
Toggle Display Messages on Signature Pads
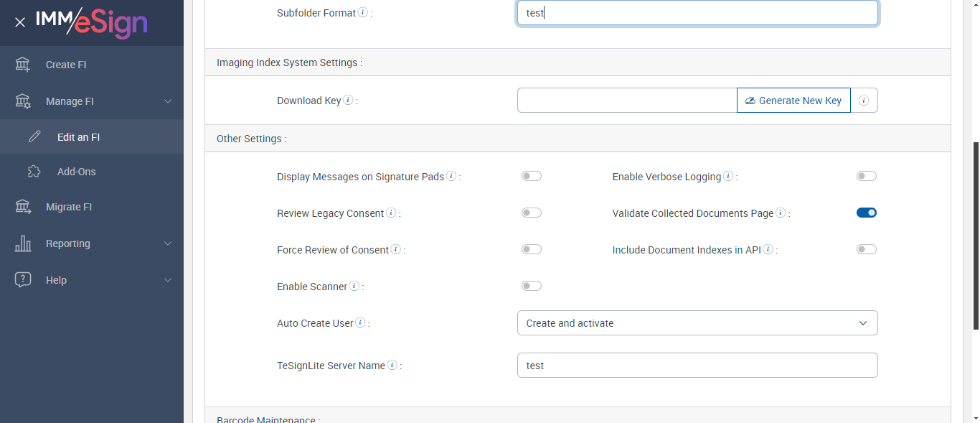[x=531, y=176]
